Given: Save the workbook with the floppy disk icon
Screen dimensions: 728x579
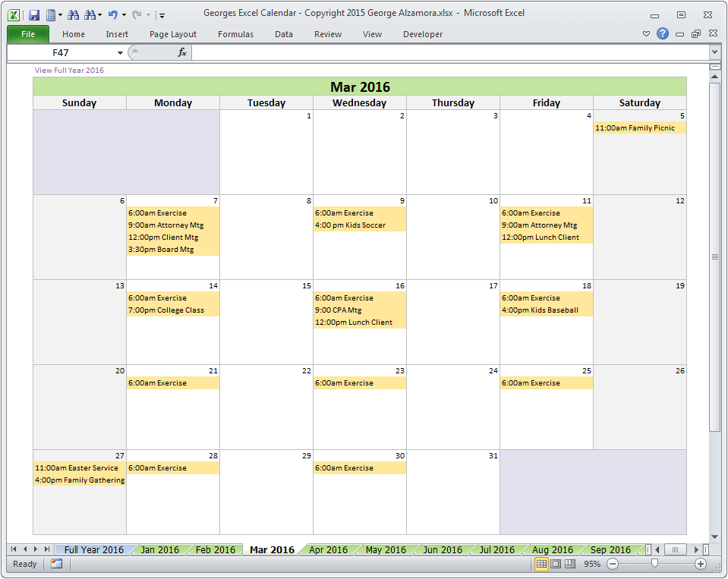Looking at the screenshot, I should [34, 15].
